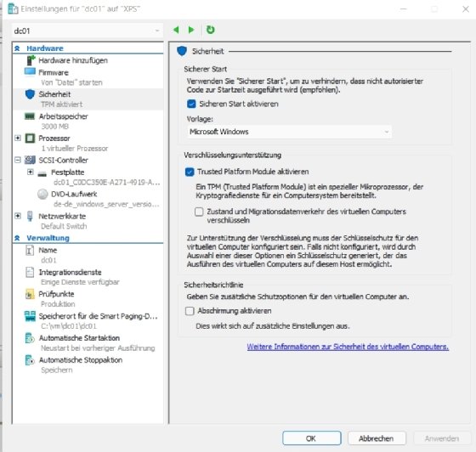476x452 pixels.
Task: Collapse the SCSI-Controller tree node
Action: (18, 160)
